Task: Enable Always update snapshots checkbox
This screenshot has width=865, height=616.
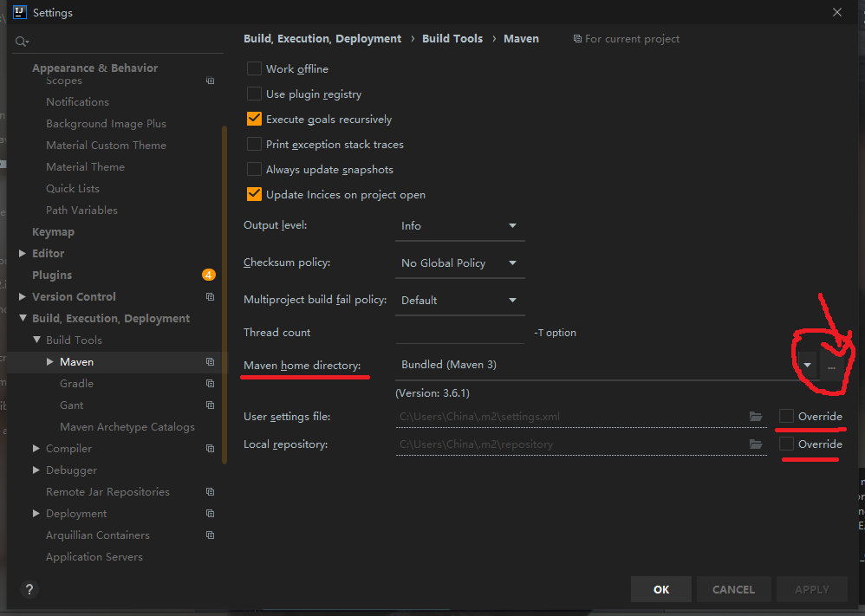Action: tap(254, 169)
